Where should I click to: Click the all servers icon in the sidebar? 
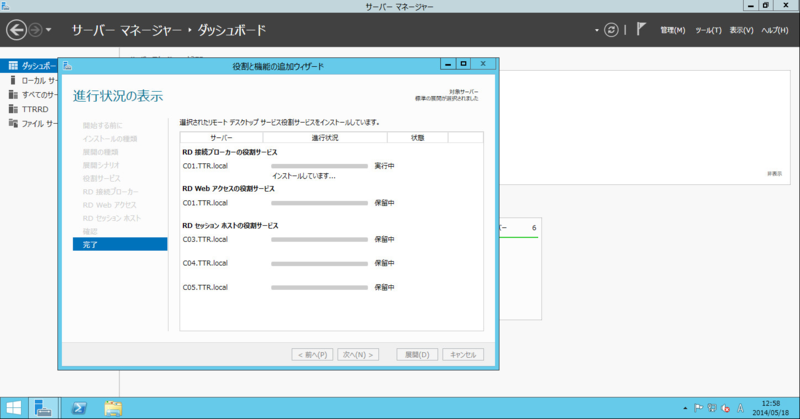[13, 94]
